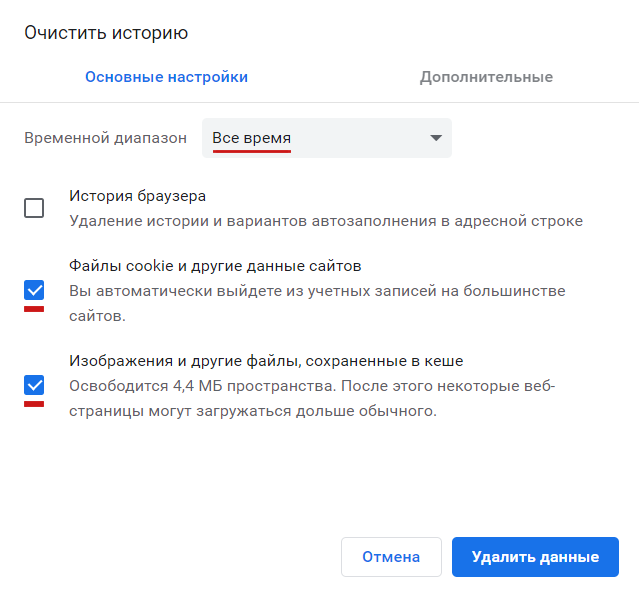This screenshot has width=639, height=596.
Task: Click the red underline beneath Все время
Action: tap(251, 153)
